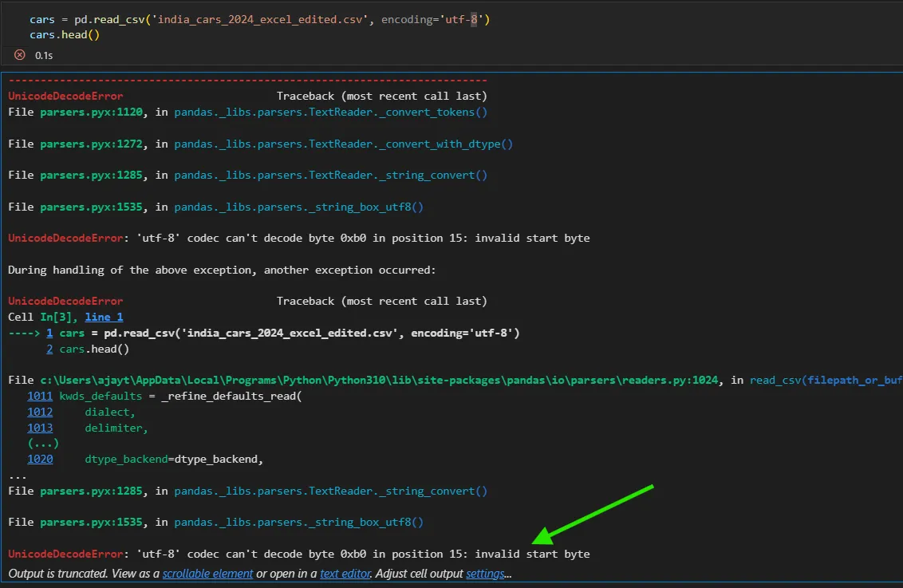Image resolution: width=903 pixels, height=588 pixels.
Task: Open readers.py line 1012 link
Action: click(x=40, y=412)
